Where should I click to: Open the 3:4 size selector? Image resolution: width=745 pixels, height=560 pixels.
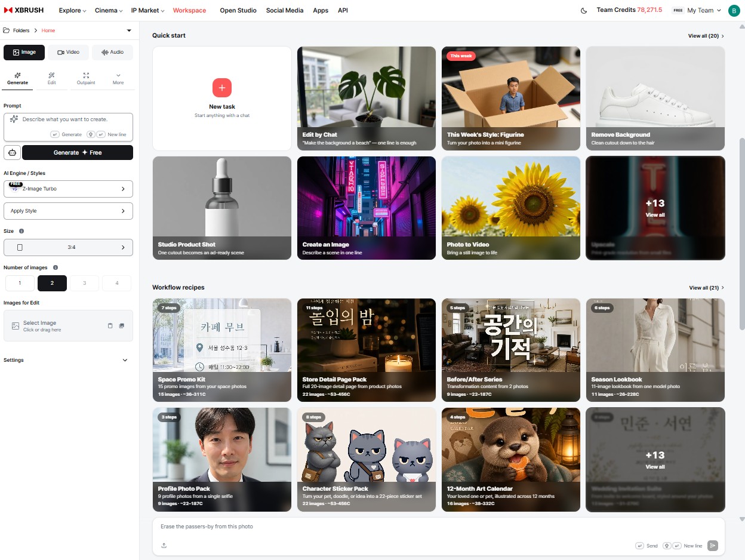pos(68,247)
